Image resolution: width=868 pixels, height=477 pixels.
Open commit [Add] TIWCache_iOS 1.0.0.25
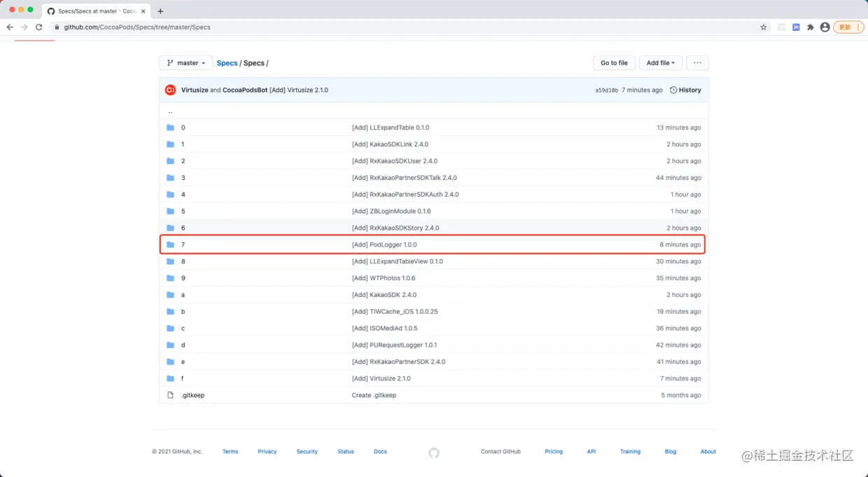[x=395, y=312]
